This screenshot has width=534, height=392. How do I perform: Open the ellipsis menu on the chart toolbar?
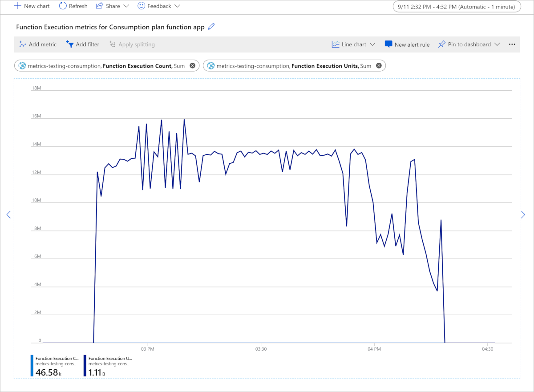(x=512, y=44)
